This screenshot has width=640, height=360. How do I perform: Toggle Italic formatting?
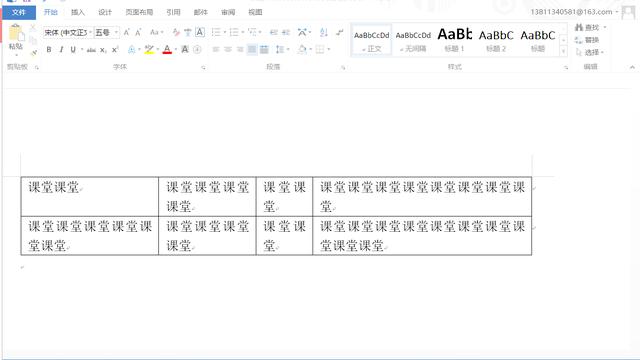point(61,50)
